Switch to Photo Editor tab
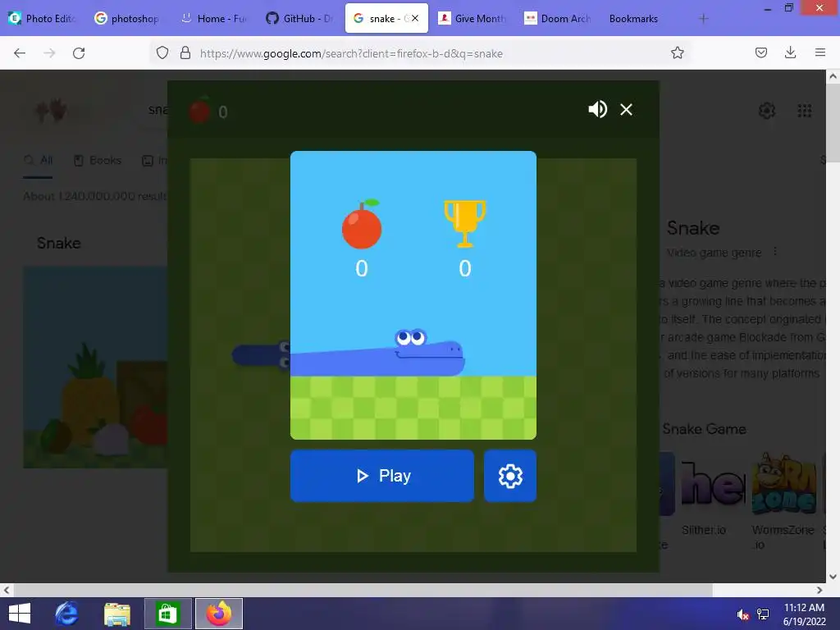This screenshot has height=630, width=840. [43, 18]
